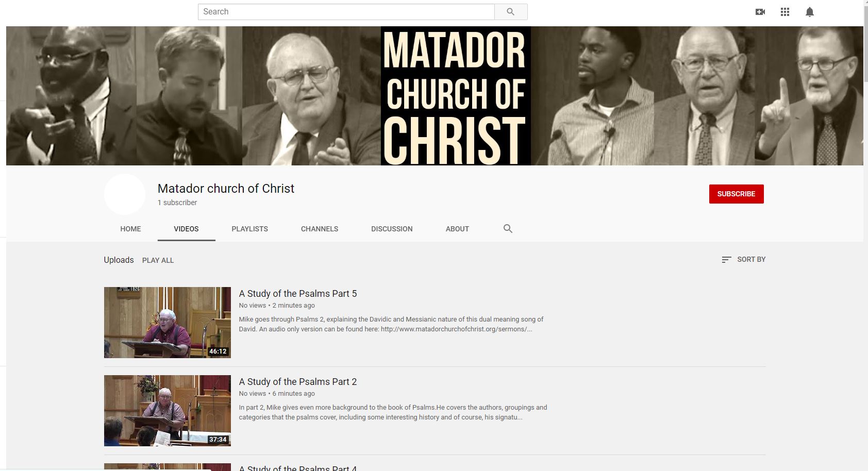
Task: Click the Part 2 description text
Action: tap(393, 412)
